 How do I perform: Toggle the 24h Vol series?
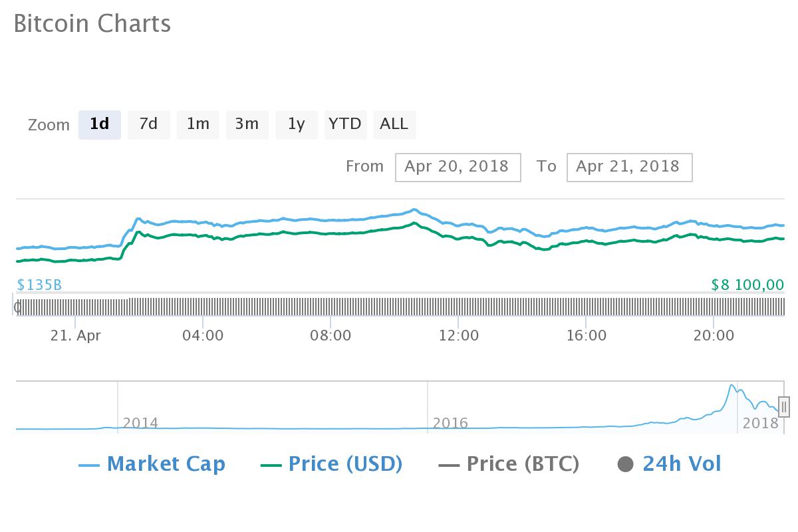tap(681, 464)
